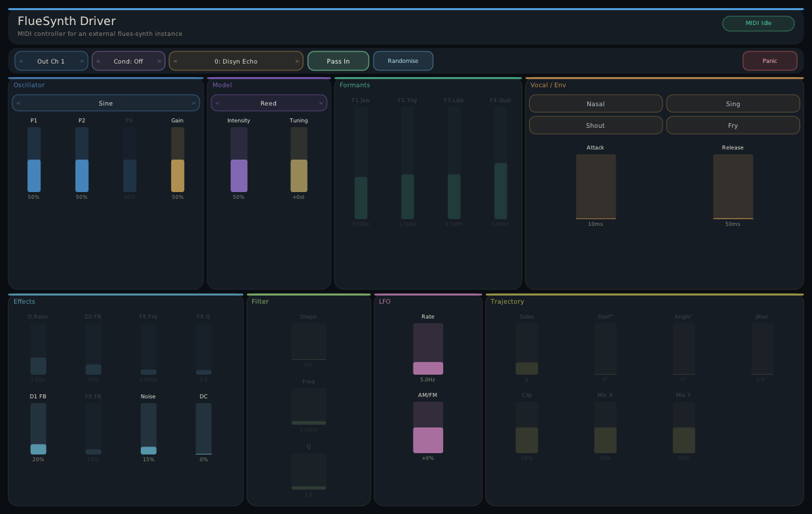Set the LFO Rate slider
Viewport: 812px width, 514px height.
pos(428,349)
